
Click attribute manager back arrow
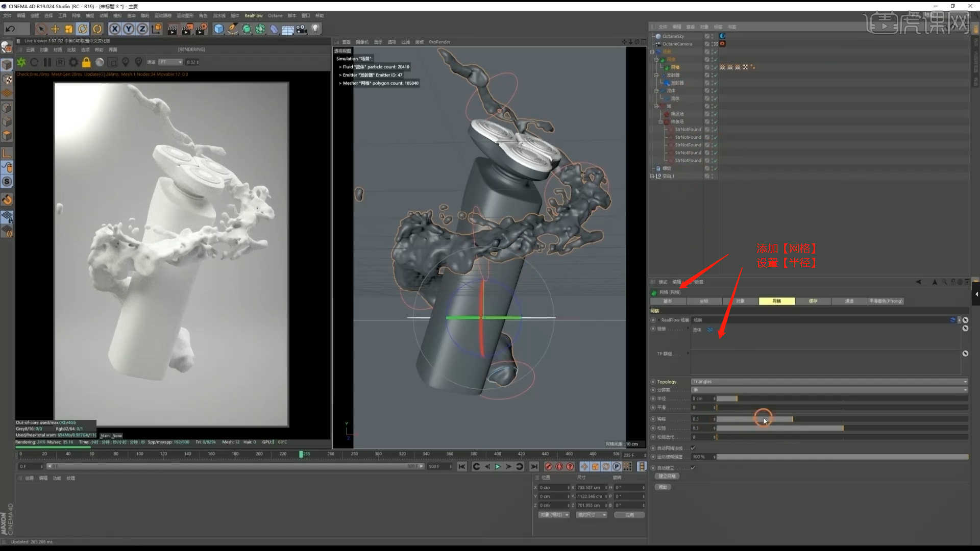[918, 282]
